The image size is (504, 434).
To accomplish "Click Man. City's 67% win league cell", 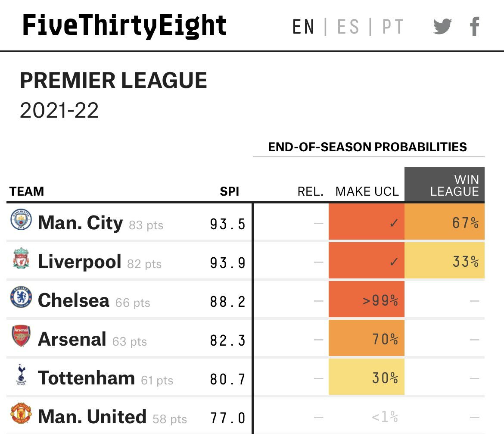I will (x=445, y=222).
